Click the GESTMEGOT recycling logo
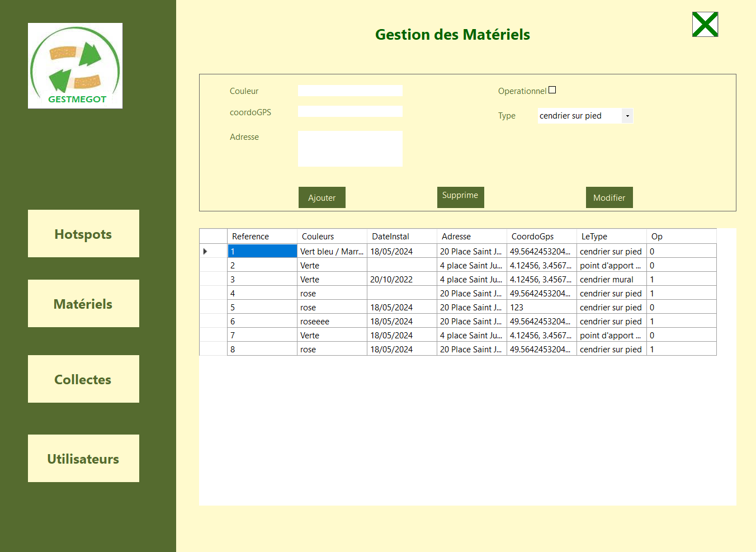Screen dimensions: 756x552 pyautogui.click(x=75, y=65)
